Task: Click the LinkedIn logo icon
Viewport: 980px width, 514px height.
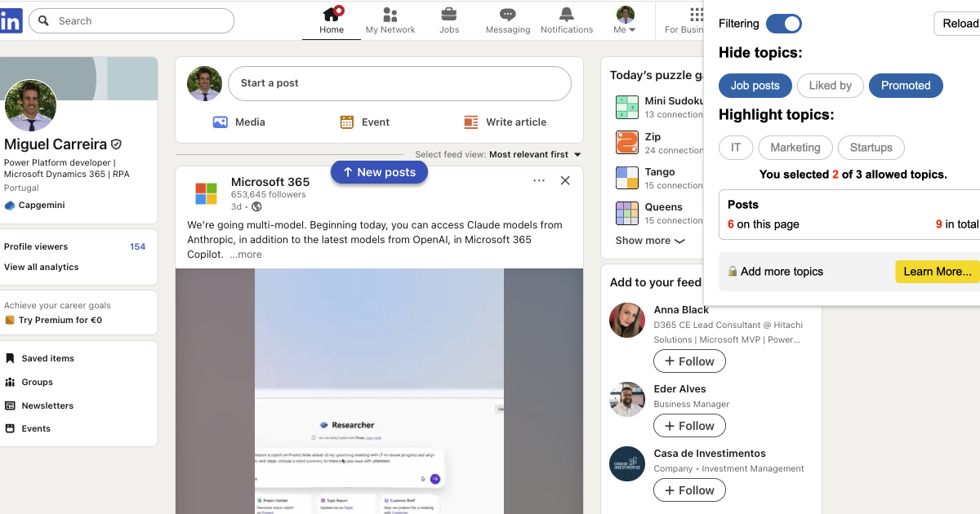Action: pos(11,21)
